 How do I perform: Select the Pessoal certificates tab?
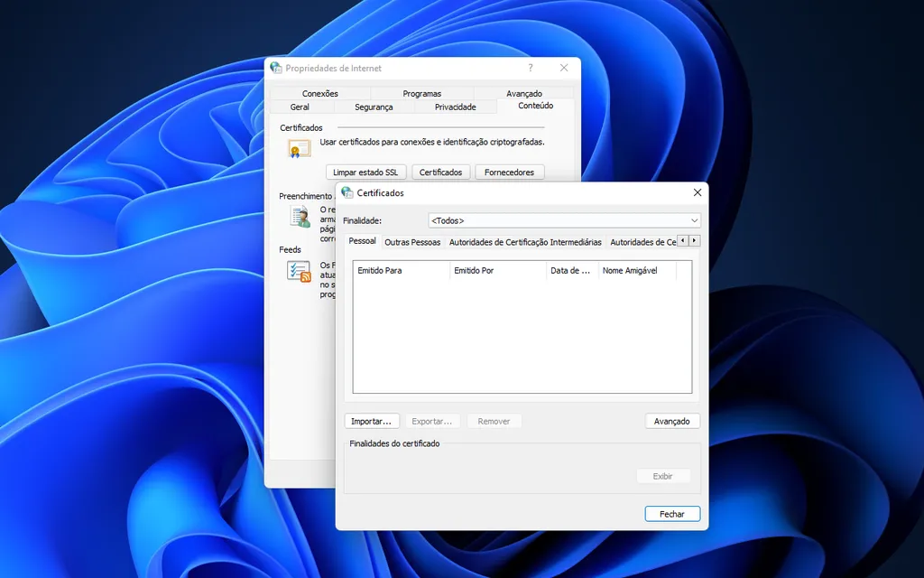(362, 240)
